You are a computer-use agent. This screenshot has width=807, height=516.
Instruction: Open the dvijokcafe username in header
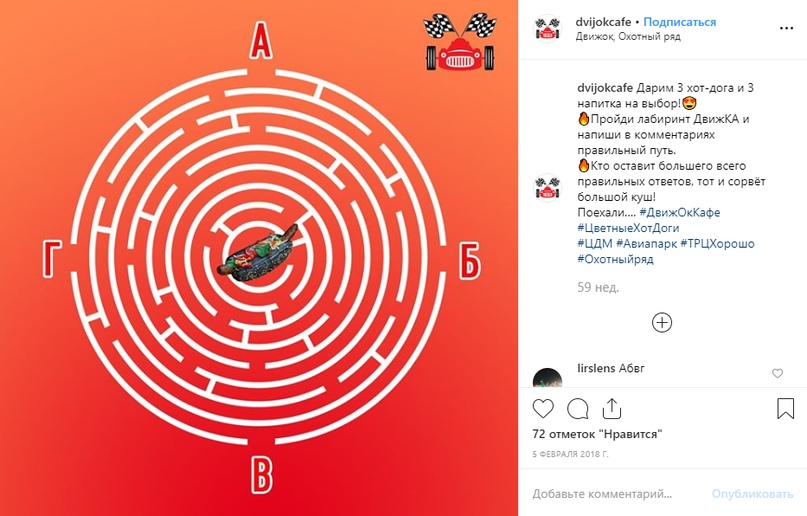coord(603,22)
